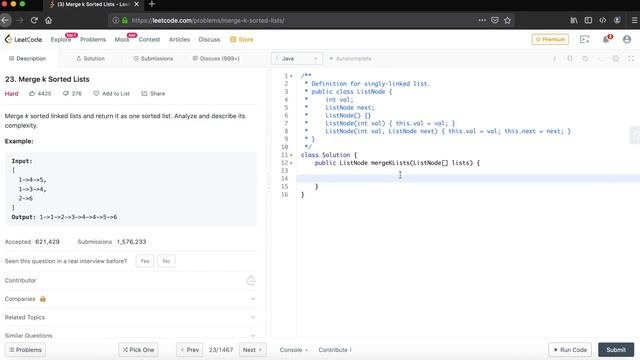Click the Run Code button
Image resolution: width=640 pixels, height=360 pixels.
pyautogui.click(x=570, y=350)
